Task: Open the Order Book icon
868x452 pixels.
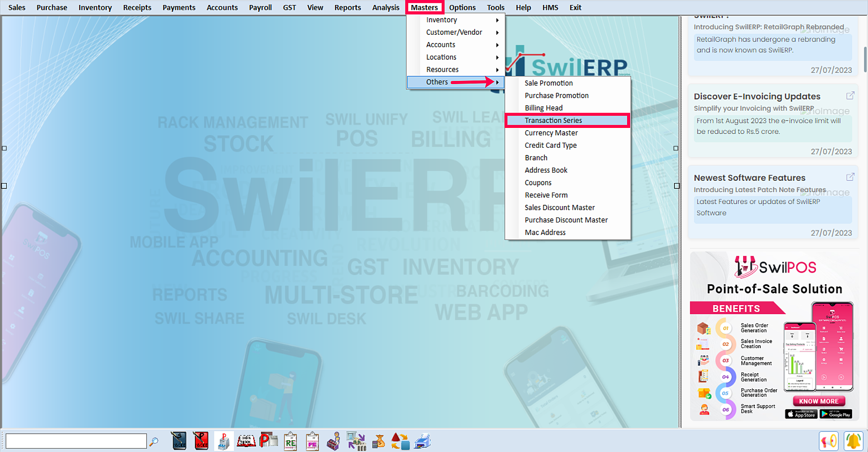Action: (x=246, y=441)
